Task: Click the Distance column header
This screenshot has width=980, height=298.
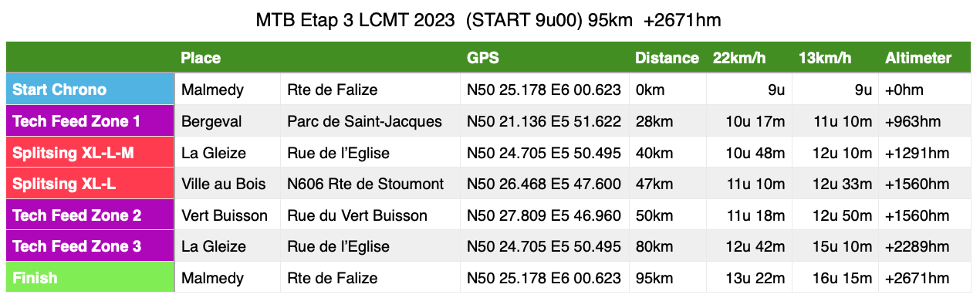Action: pyautogui.click(x=667, y=58)
